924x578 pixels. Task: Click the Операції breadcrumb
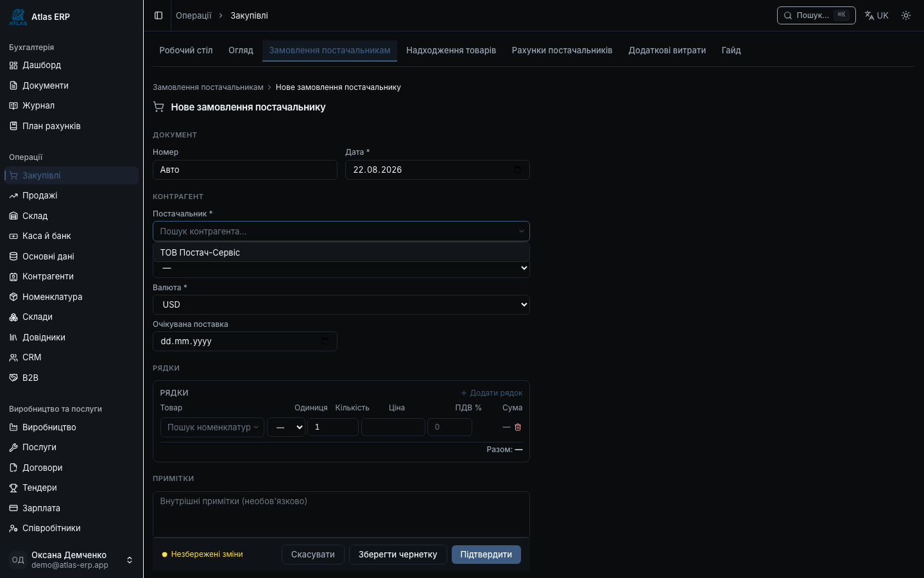click(x=194, y=15)
